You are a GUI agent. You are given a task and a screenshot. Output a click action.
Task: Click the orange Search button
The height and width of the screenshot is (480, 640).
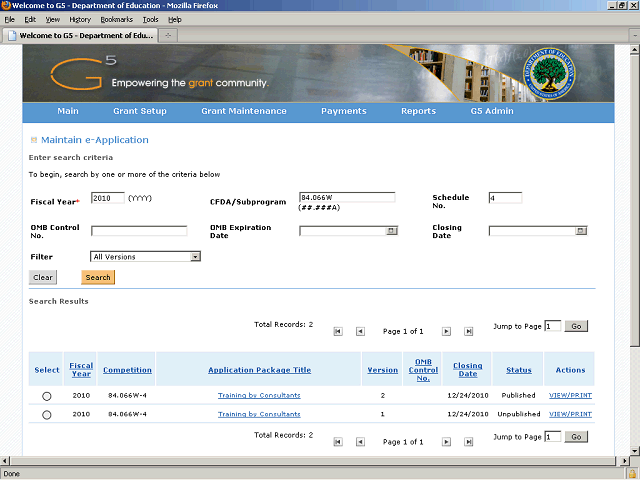(98, 278)
